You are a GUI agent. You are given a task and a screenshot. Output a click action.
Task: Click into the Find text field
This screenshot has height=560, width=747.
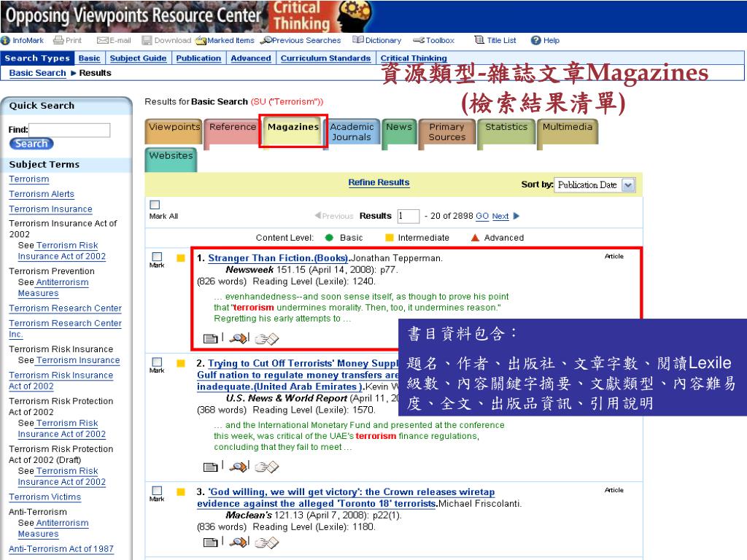(69, 130)
